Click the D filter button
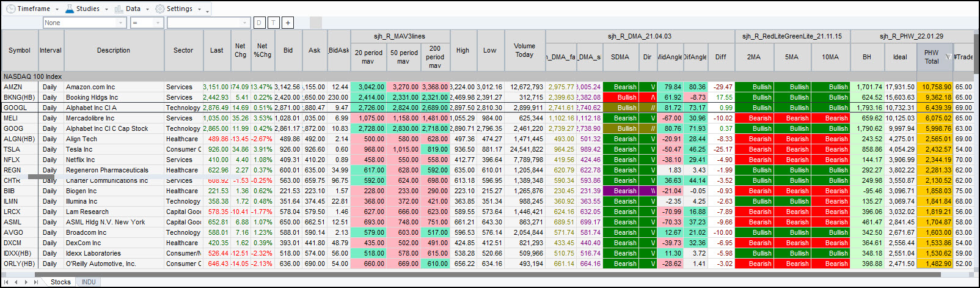This screenshot has width=980, height=288. [x=259, y=23]
